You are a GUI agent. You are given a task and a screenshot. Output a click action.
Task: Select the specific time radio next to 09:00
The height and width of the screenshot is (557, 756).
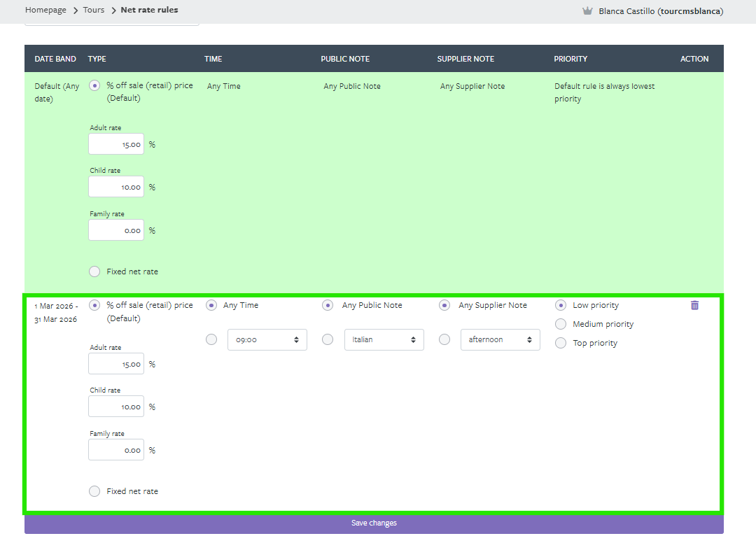click(x=211, y=339)
